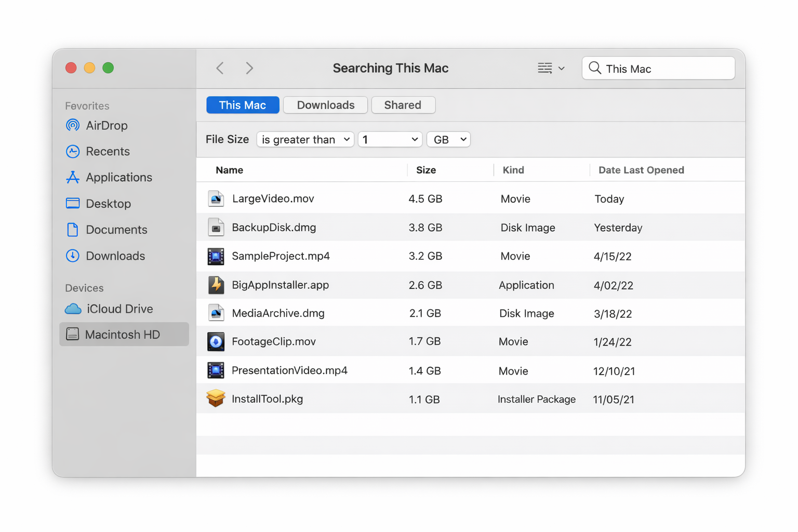Screen dimensions: 798x532
Task: Select the PresentationVideo.mp4 file name
Action: click(x=289, y=370)
